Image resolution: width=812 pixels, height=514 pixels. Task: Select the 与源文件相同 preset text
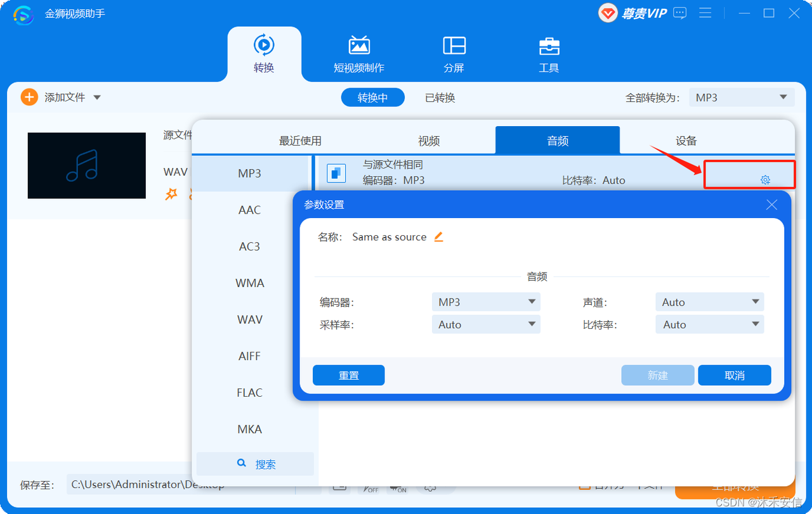click(393, 165)
